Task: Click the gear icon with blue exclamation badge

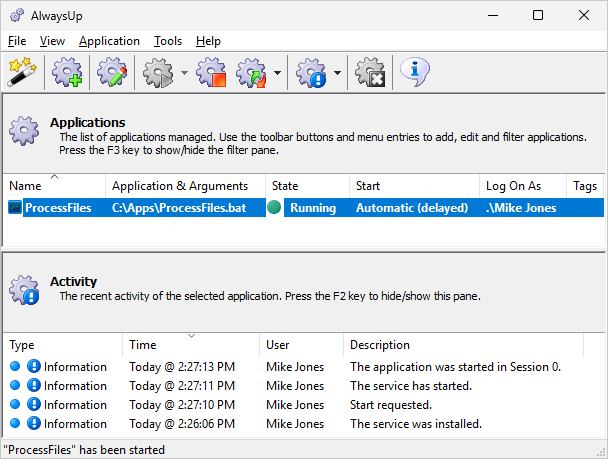Action: tap(311, 72)
